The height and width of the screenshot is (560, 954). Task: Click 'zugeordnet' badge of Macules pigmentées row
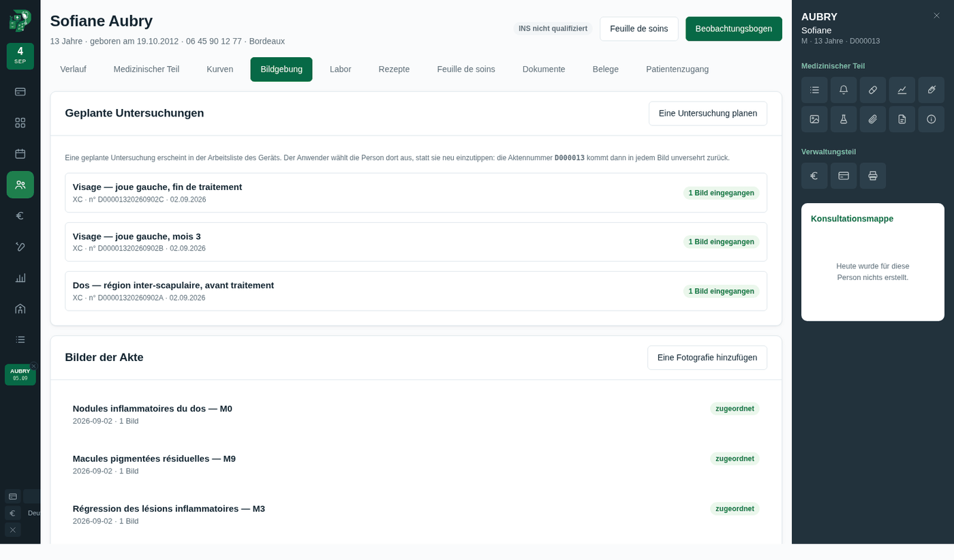click(x=735, y=458)
